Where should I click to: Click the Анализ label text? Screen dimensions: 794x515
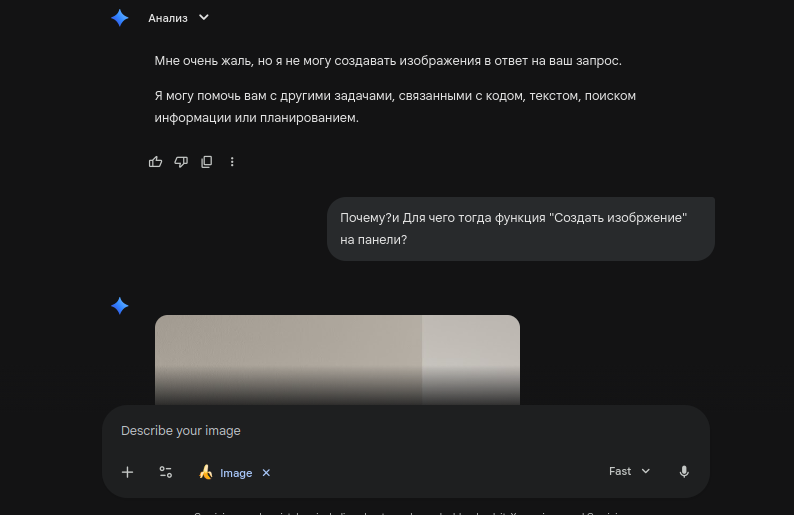tap(167, 18)
